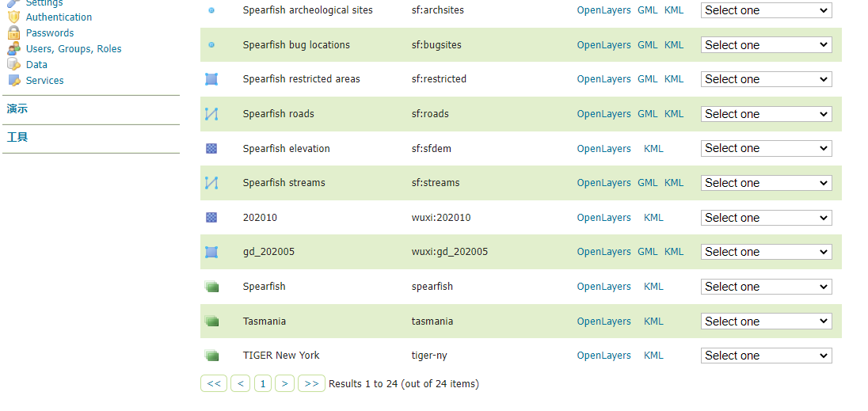868x411 pixels.
Task: Select page 1 in pagination
Action: coord(263,383)
